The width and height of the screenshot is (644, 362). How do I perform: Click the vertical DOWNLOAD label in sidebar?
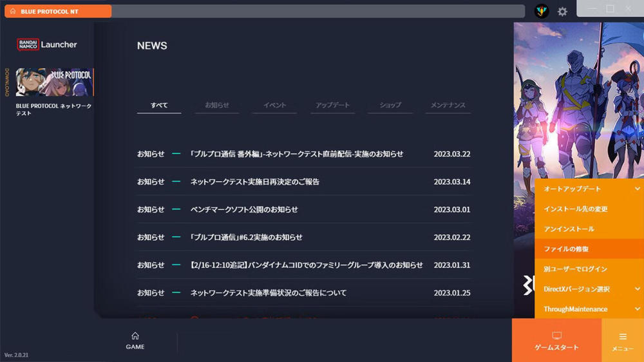coord(6,82)
